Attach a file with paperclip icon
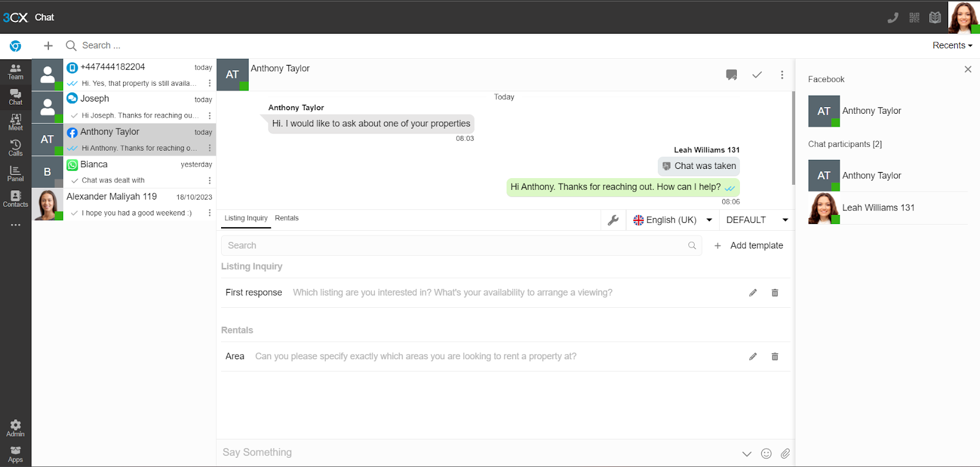Screen dimensions: 980x467 (785, 454)
